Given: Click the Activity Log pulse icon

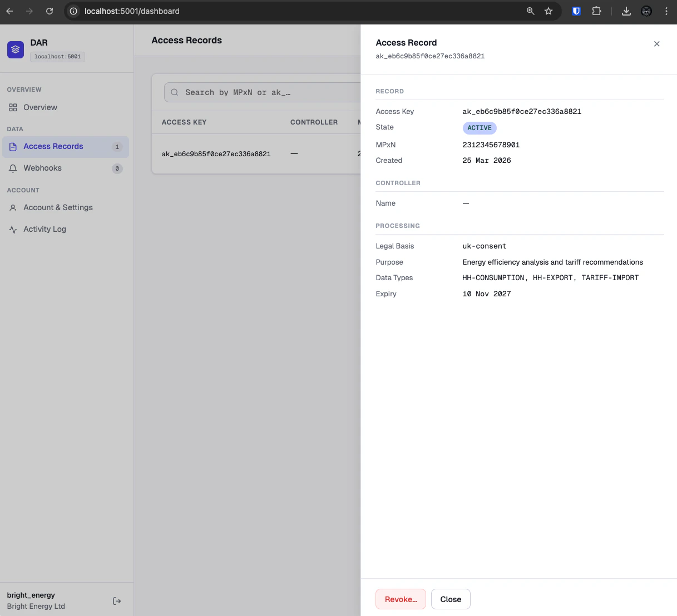Looking at the screenshot, I should tap(13, 230).
